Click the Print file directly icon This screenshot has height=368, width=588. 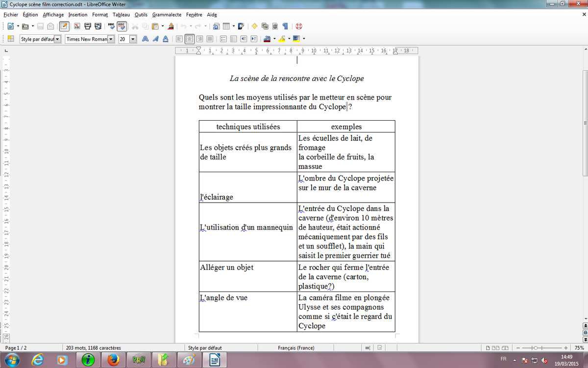(87, 26)
